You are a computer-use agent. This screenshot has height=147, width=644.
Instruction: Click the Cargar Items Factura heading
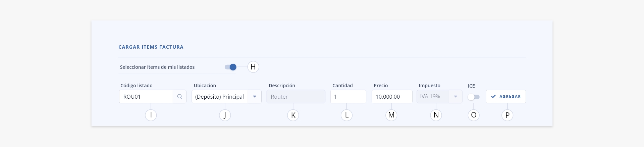pos(151,47)
